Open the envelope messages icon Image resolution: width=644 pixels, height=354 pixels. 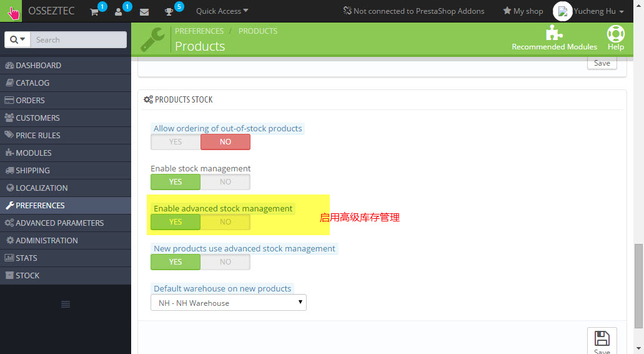click(144, 11)
